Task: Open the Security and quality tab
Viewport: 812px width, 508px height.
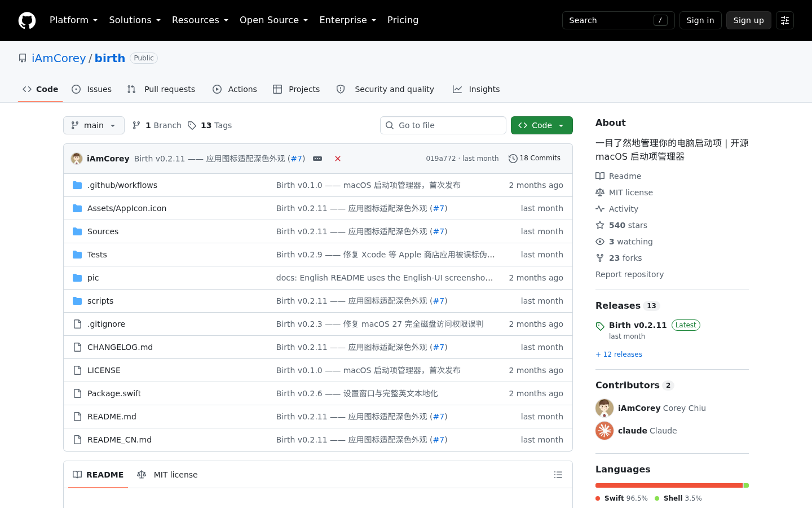Action: [385, 89]
